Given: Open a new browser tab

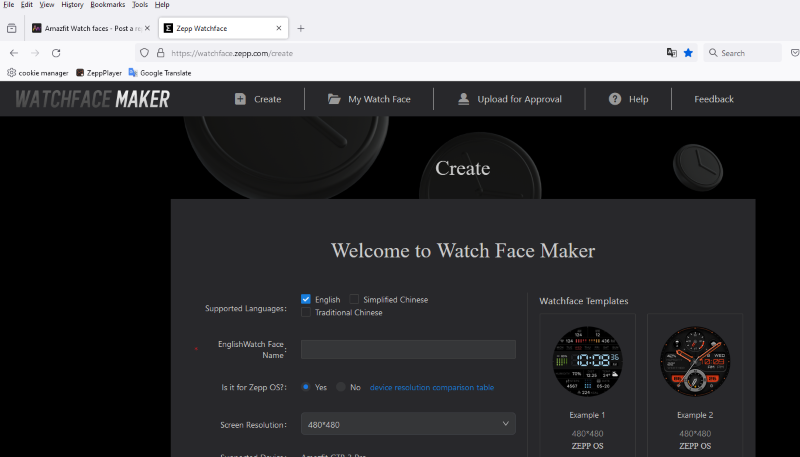Looking at the screenshot, I should click(301, 29).
